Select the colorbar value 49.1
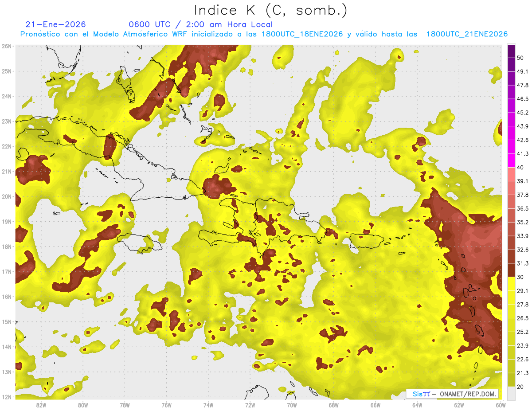 523,71
